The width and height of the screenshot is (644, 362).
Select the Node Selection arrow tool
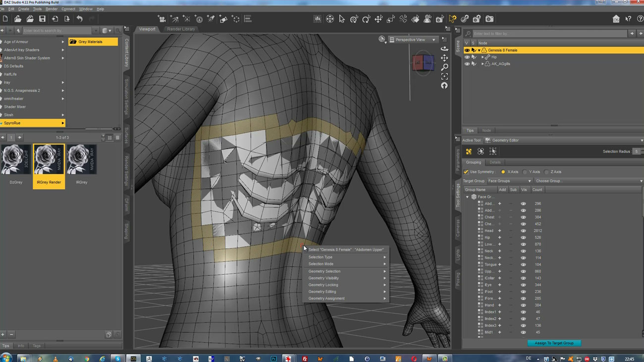click(342, 19)
